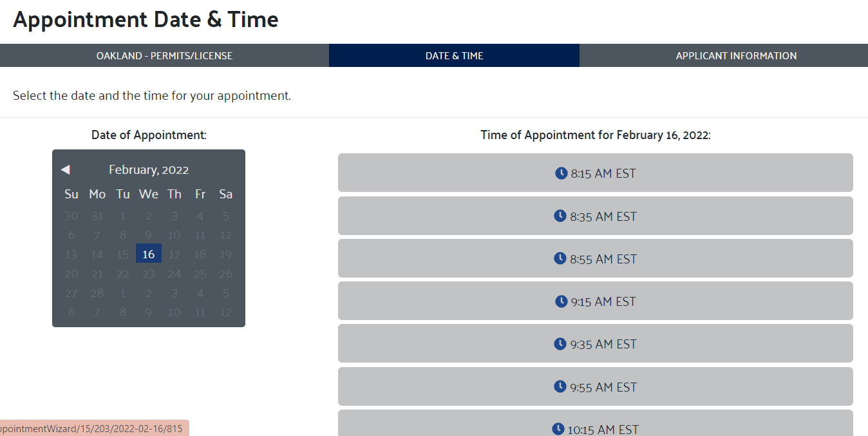Image resolution: width=868 pixels, height=436 pixels.
Task: Go to the Applicant Information tab
Action: pos(736,55)
